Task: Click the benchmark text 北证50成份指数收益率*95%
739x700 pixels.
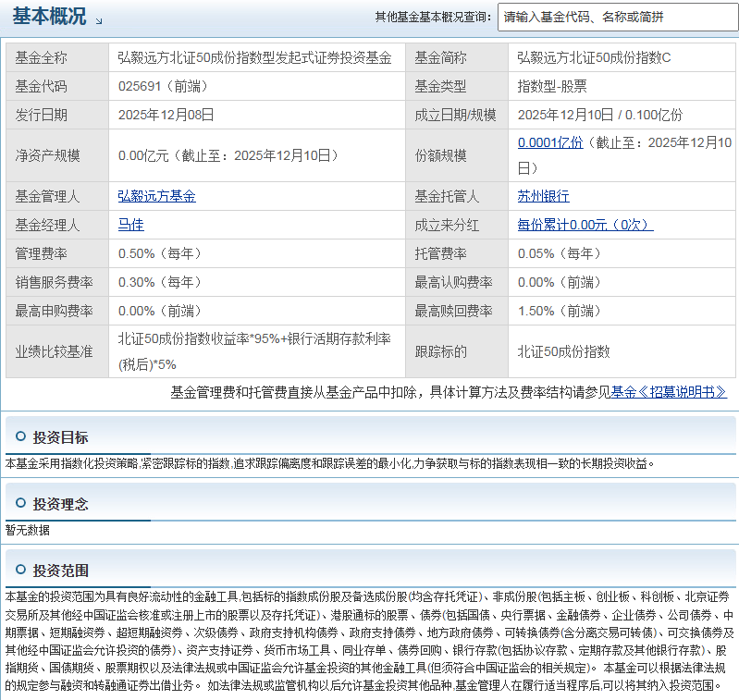Action: [x=199, y=338]
